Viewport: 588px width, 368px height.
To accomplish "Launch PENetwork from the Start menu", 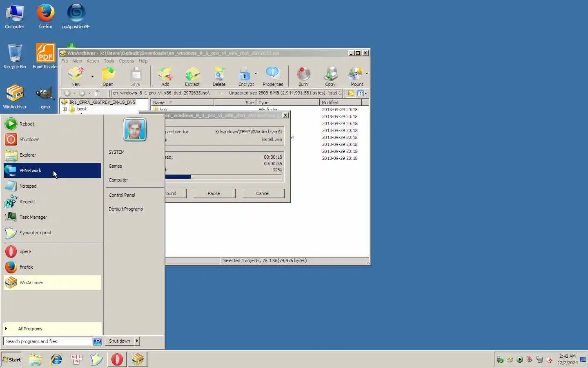I will [x=52, y=171].
